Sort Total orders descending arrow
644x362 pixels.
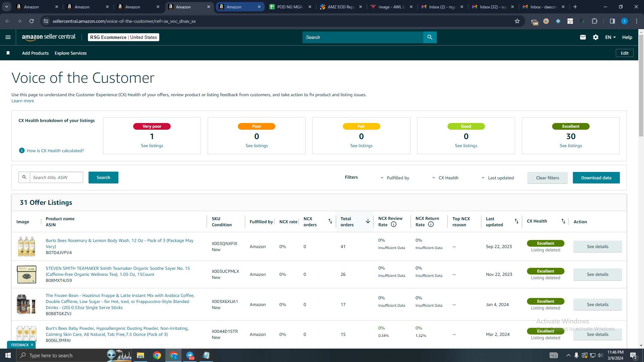click(368, 221)
